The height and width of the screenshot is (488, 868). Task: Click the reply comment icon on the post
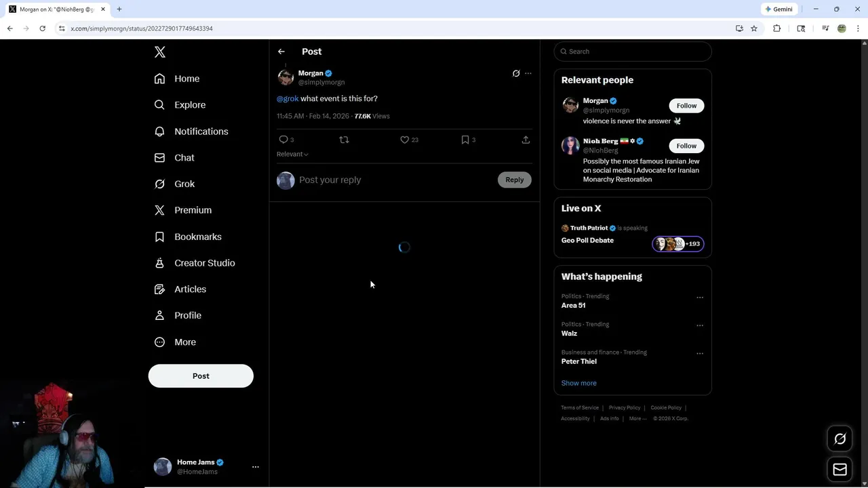[x=283, y=140]
